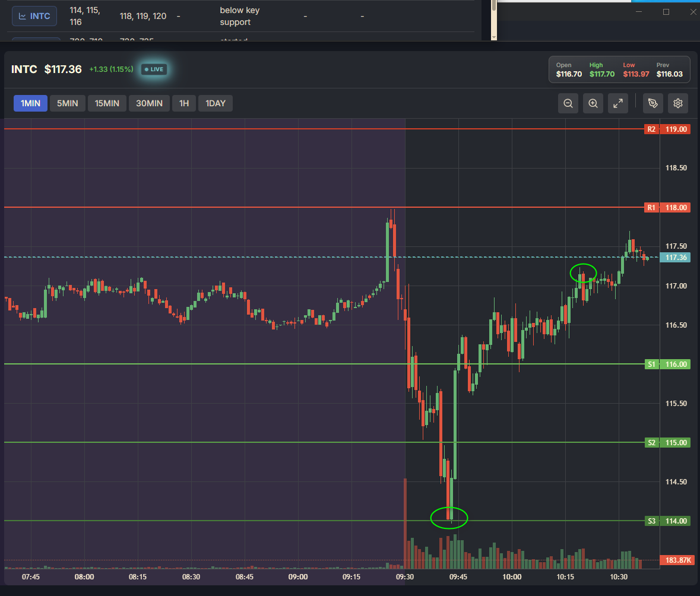Screen dimensions: 700x596
Task: Click the volume label 183.87K
Action: click(x=677, y=560)
